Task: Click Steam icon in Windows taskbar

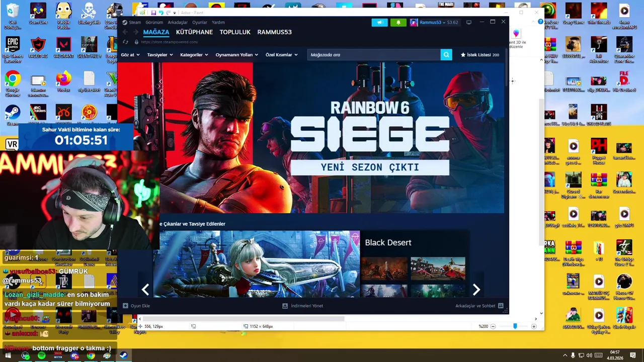Action: pos(123,355)
